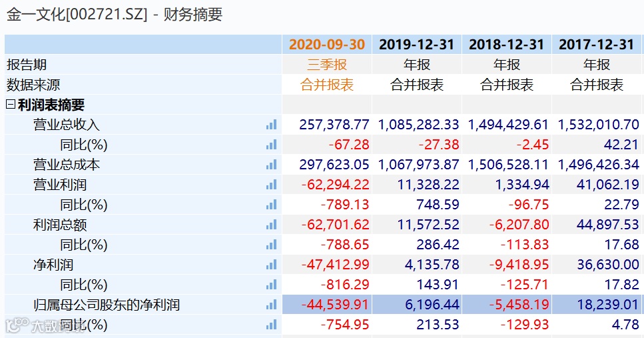
Task: Click net profit value -47,412.99
Action: 335,265
